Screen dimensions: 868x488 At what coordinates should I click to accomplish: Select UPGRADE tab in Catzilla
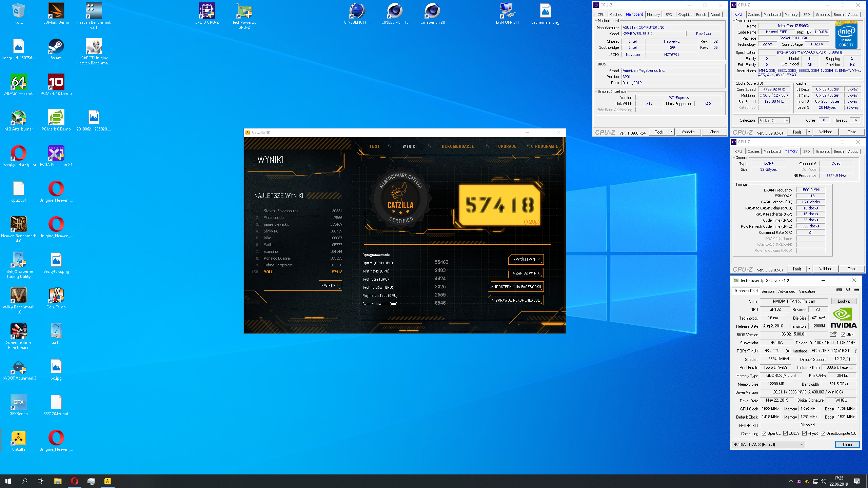(507, 146)
